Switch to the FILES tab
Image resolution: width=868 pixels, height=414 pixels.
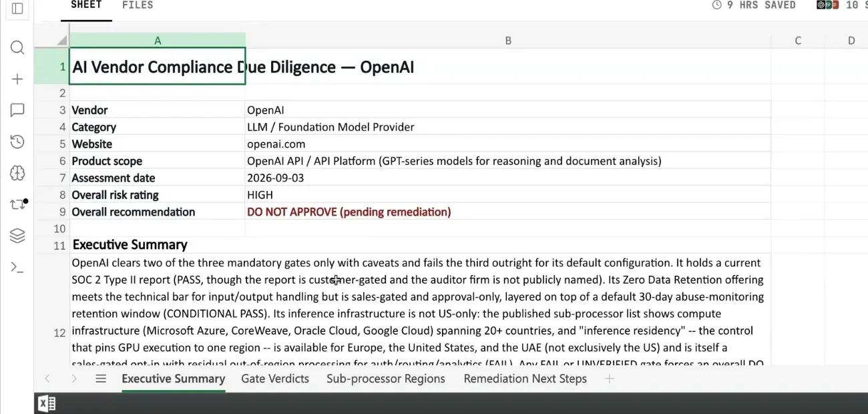(x=138, y=5)
